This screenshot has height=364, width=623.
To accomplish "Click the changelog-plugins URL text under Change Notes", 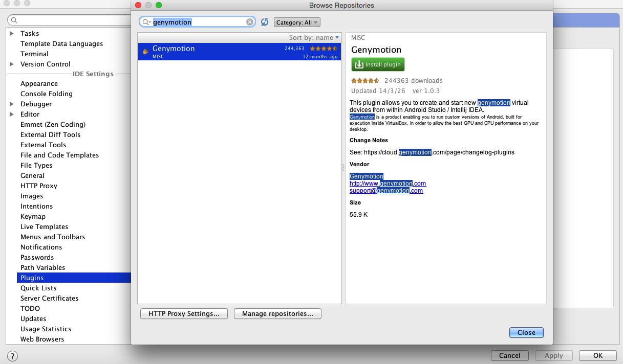I will 439,152.
